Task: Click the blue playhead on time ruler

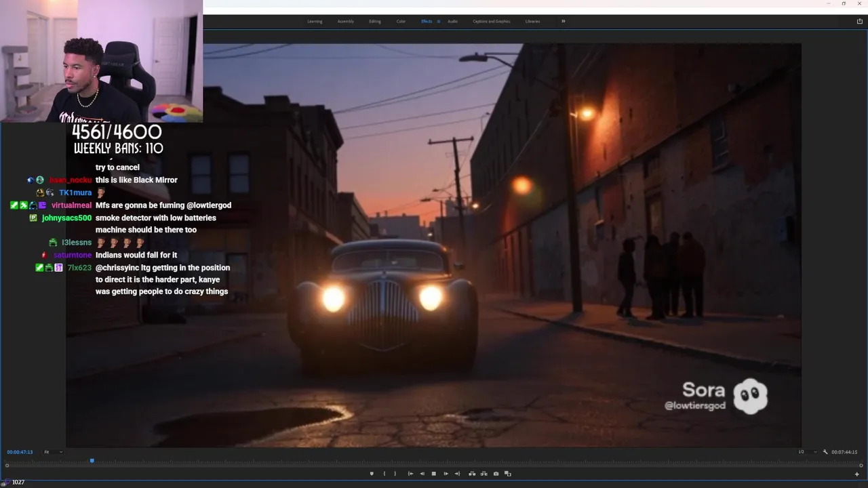Action: 92,461
